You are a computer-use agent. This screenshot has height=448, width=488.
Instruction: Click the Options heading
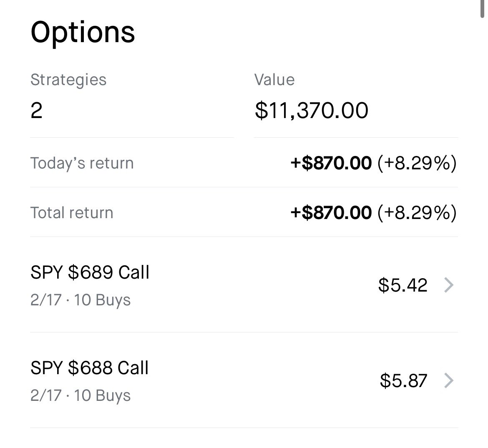pyautogui.click(x=83, y=32)
